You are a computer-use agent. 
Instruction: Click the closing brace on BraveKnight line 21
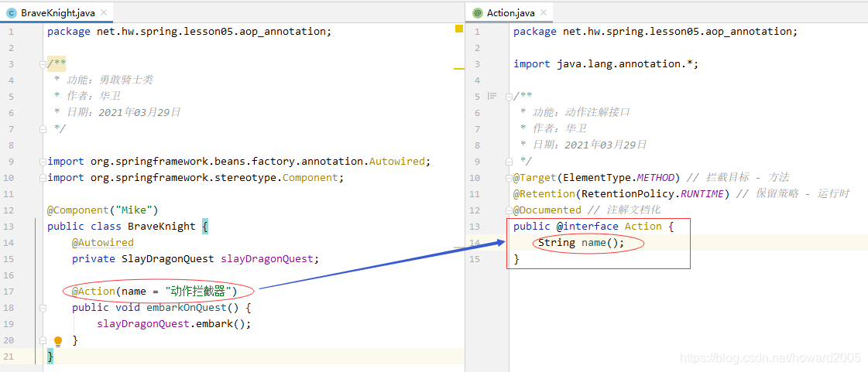pos(50,357)
